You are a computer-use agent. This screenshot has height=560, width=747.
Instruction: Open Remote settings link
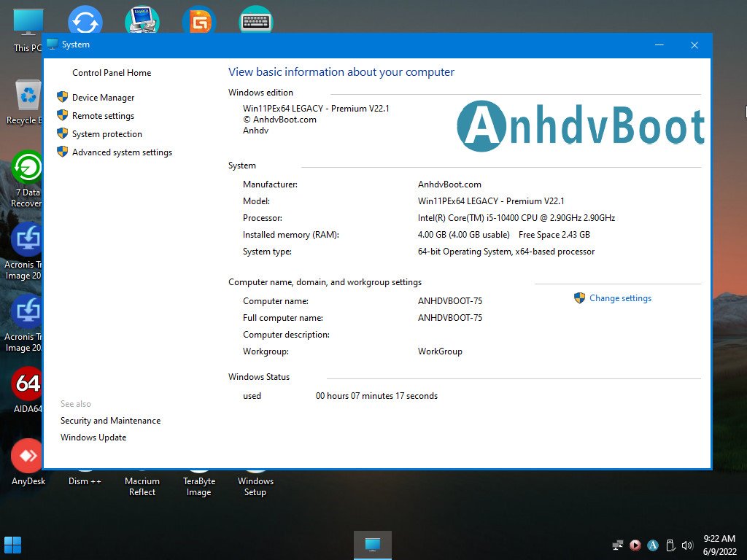(103, 116)
